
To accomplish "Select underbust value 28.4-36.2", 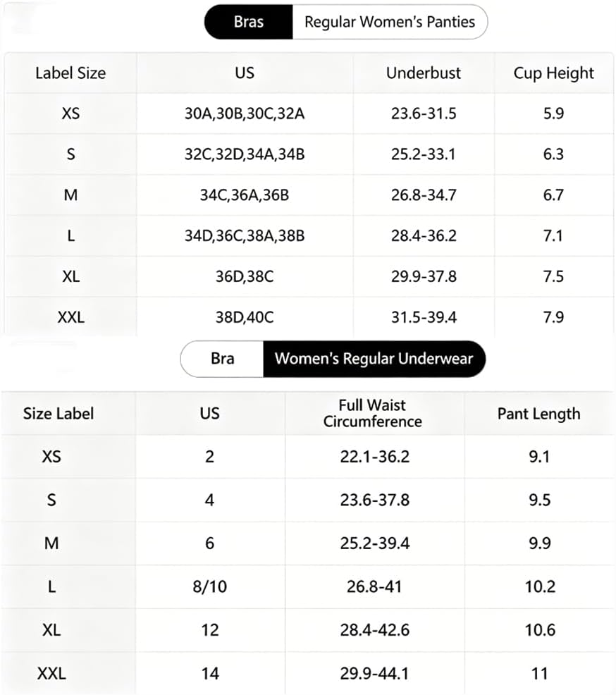I will tap(424, 236).
